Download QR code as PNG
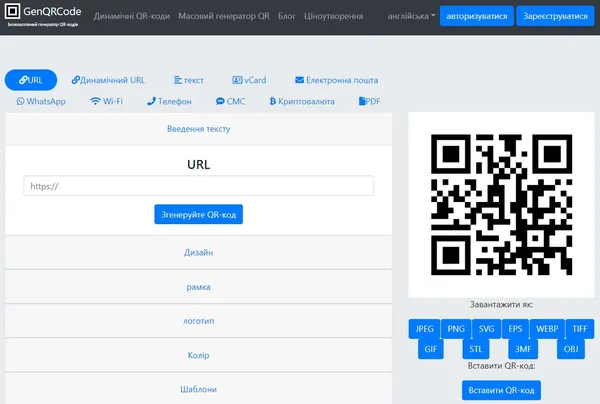Screen dimensions: 600x404 [x=456, y=329]
